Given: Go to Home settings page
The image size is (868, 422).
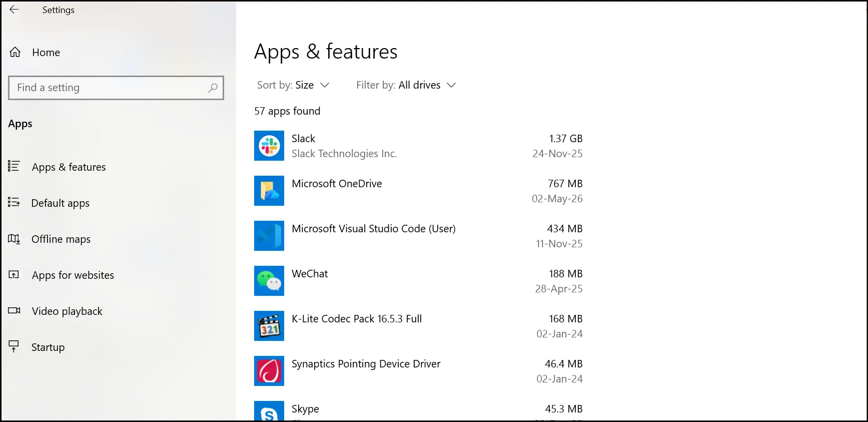Looking at the screenshot, I should pyautogui.click(x=46, y=52).
